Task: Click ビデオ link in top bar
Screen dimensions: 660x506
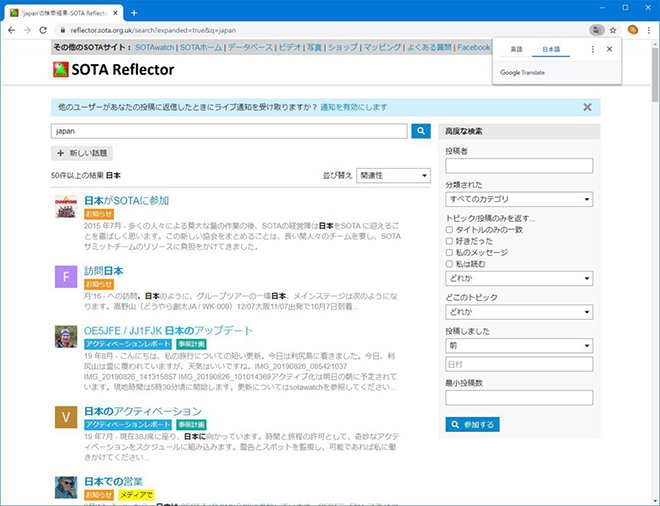Action: click(x=290, y=48)
